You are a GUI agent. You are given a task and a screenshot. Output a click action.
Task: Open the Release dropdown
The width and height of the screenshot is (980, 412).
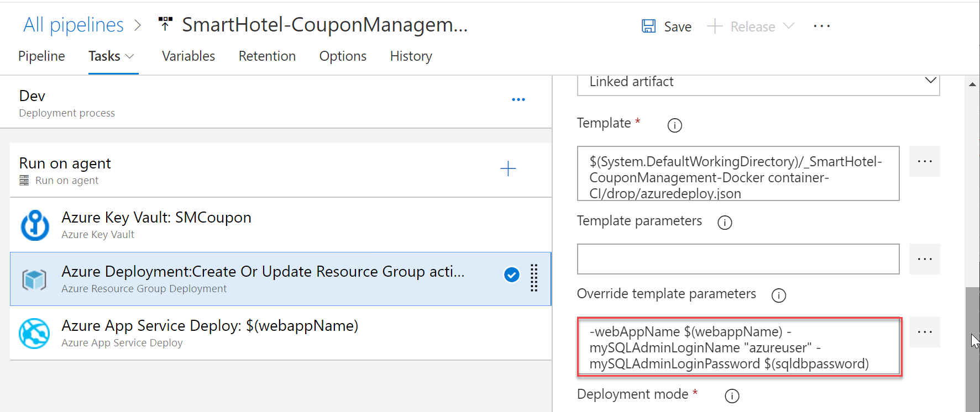tap(751, 27)
